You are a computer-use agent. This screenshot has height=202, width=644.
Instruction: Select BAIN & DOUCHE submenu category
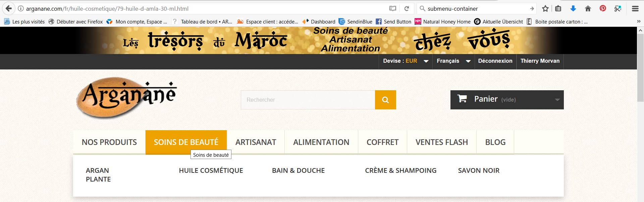point(299,170)
